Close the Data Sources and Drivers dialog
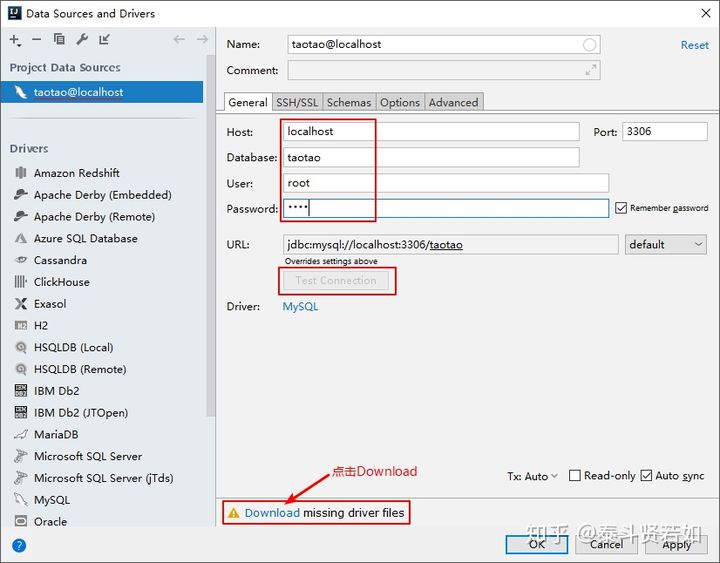 (x=706, y=13)
